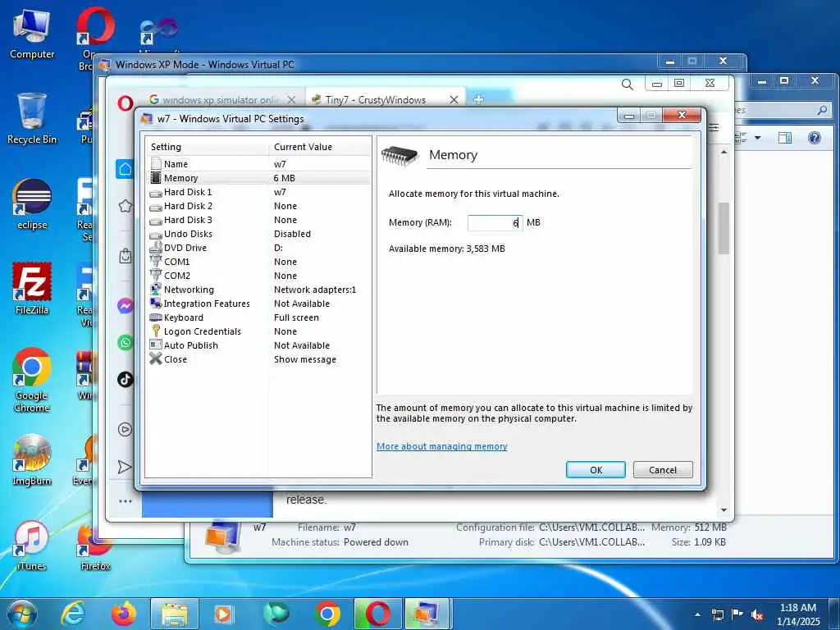The image size is (840, 630).
Task: Open the eclipse desktop shortcut
Action: coord(32,204)
